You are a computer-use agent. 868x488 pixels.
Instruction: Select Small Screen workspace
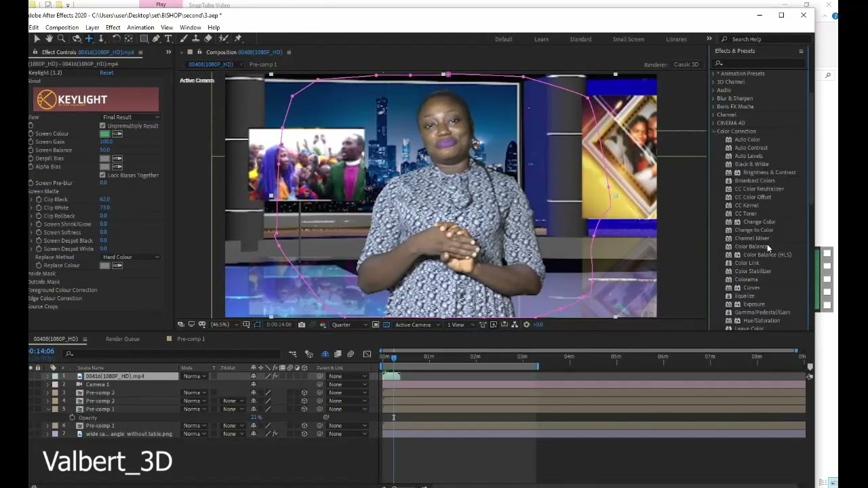coord(629,39)
